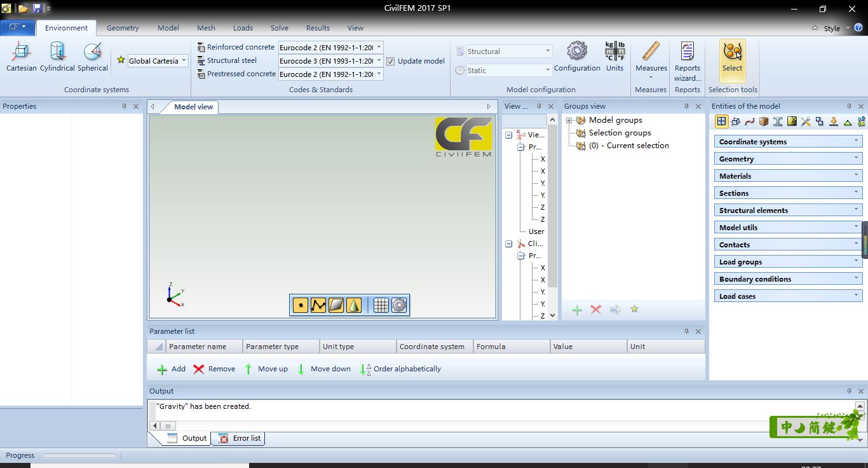This screenshot has width=868, height=468.
Task: Click Move down in Parameter list
Action: (324, 369)
